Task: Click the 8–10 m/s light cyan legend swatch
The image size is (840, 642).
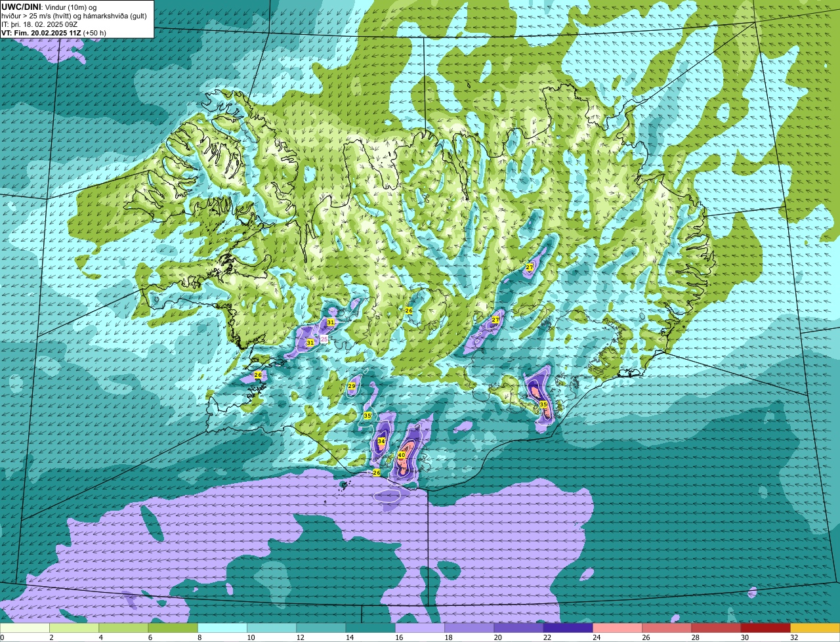Action: coord(222,628)
